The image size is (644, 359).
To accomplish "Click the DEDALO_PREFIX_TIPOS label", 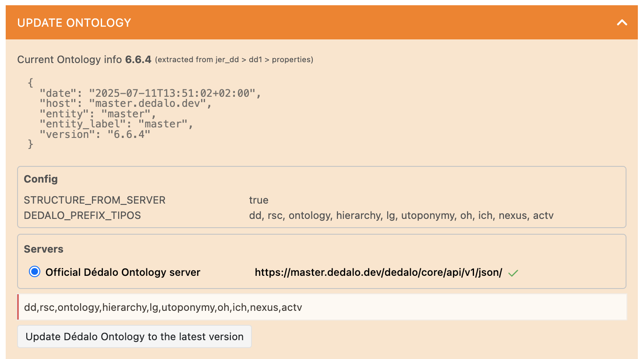I will point(82,215).
